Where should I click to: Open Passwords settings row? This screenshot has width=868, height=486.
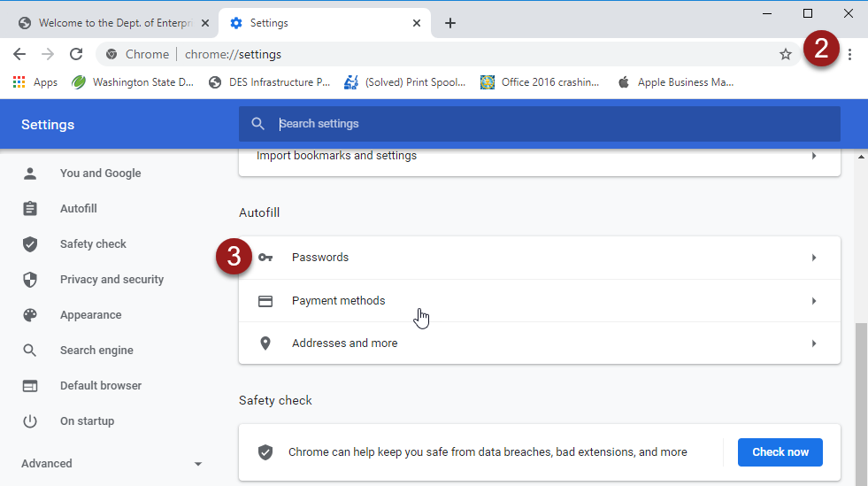(540, 258)
